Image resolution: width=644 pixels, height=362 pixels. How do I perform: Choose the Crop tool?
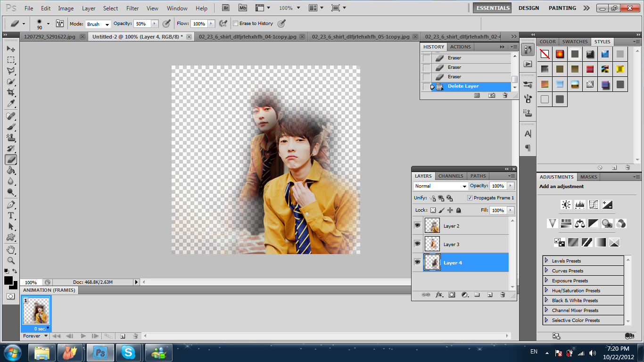coord(11,92)
